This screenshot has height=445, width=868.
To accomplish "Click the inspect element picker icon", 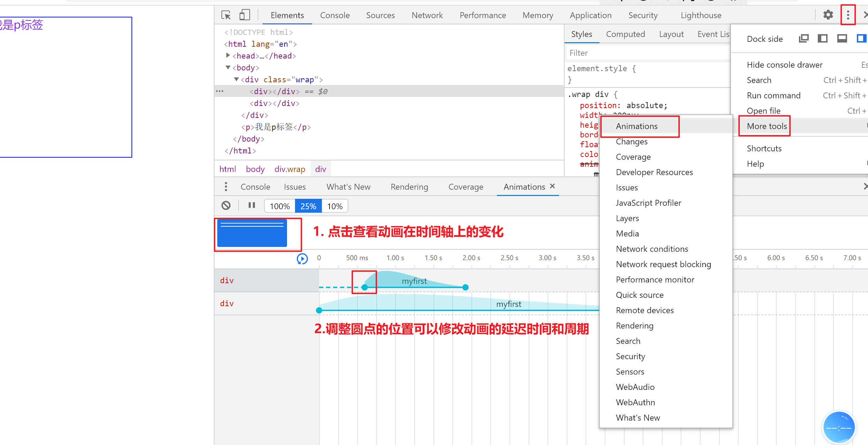I will coord(226,15).
